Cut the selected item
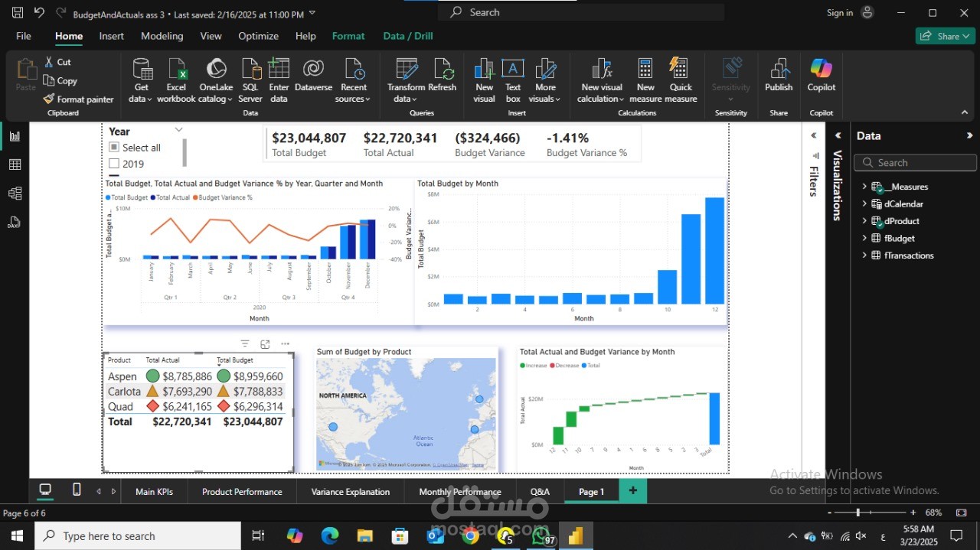The width and height of the screenshot is (980, 550). tap(57, 62)
